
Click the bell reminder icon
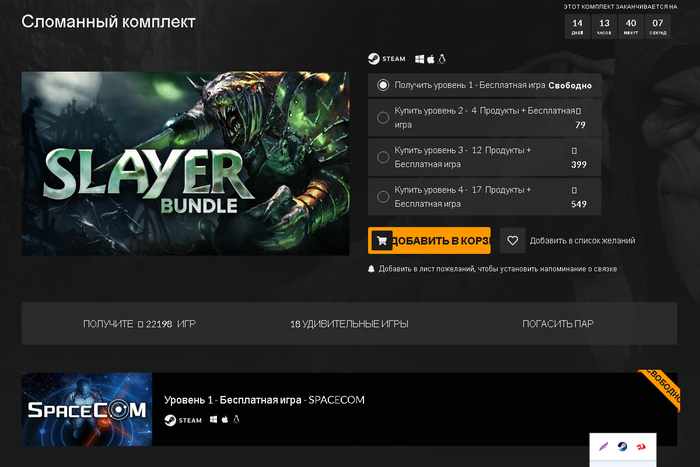(x=372, y=269)
